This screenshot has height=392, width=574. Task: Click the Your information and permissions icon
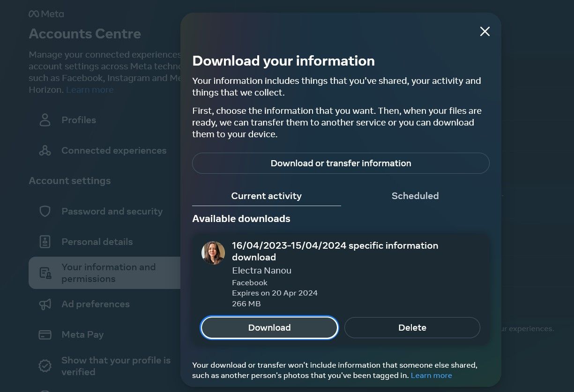click(45, 273)
